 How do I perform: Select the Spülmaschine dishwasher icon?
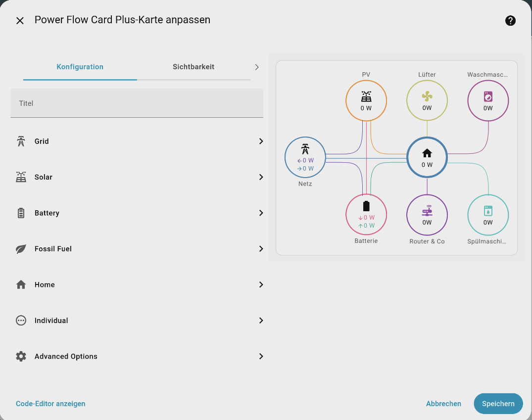coord(488,211)
